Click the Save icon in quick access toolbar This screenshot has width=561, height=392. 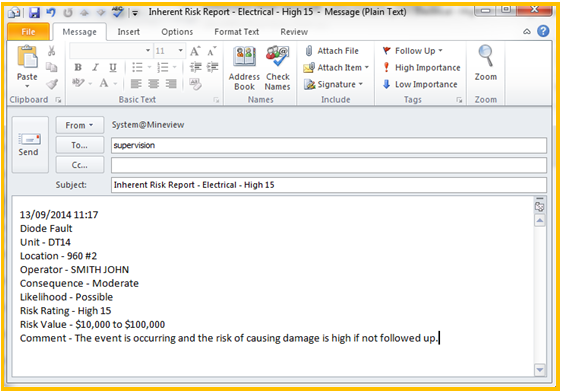34,13
